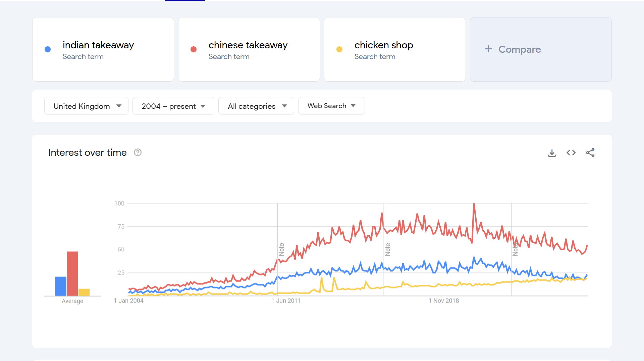This screenshot has height=361, width=644.
Task: Open the 2004 – present time range dropdown
Action: [173, 106]
